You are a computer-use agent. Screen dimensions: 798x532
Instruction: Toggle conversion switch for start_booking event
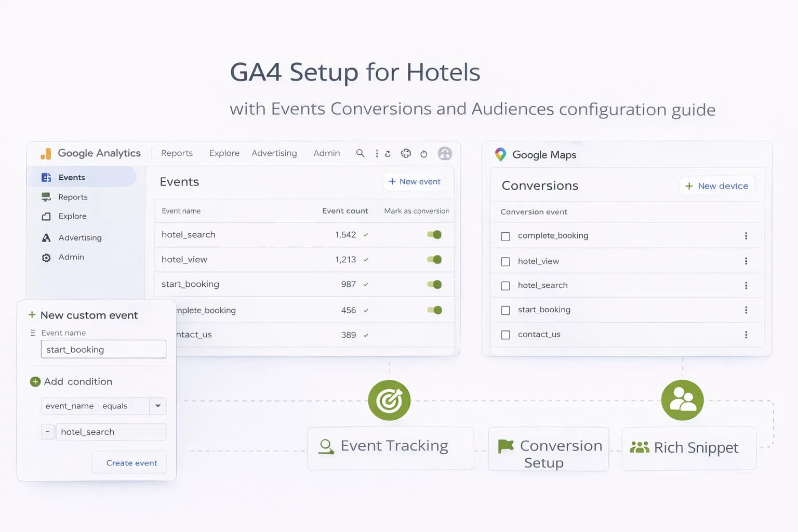point(434,284)
